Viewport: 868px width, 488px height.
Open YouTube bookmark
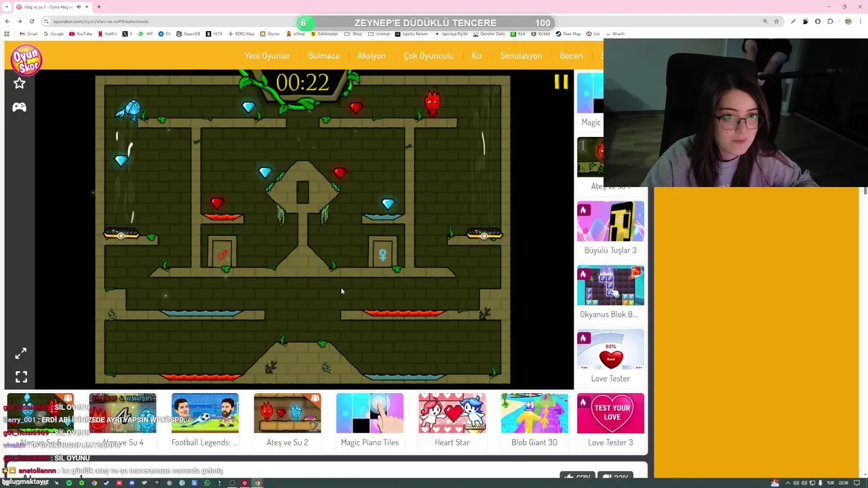tap(80, 34)
